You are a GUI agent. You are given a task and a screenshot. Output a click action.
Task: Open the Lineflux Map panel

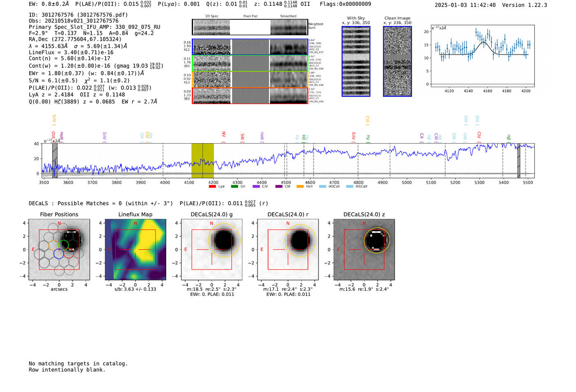click(x=135, y=250)
